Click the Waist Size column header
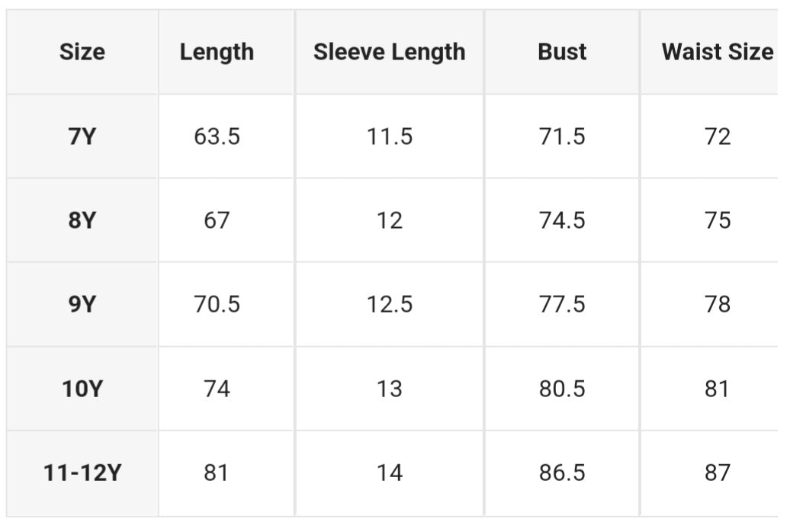This screenshot has height=532, width=803. coord(717,52)
